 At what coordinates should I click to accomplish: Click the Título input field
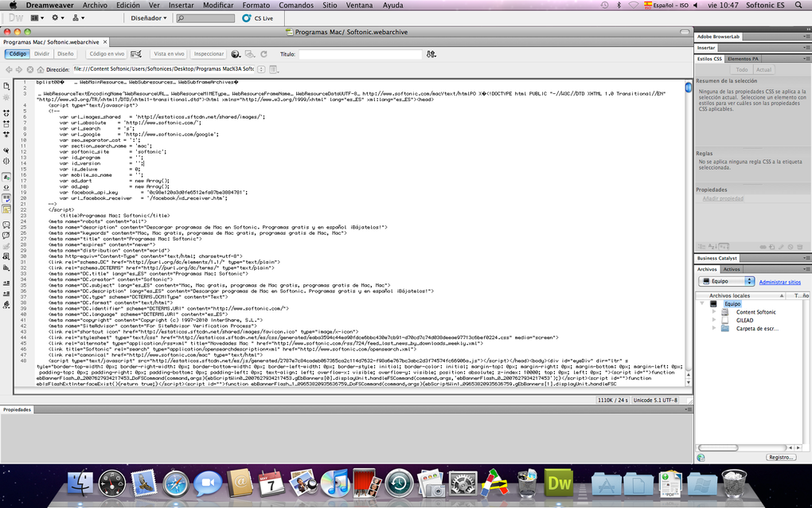pyautogui.click(x=360, y=54)
